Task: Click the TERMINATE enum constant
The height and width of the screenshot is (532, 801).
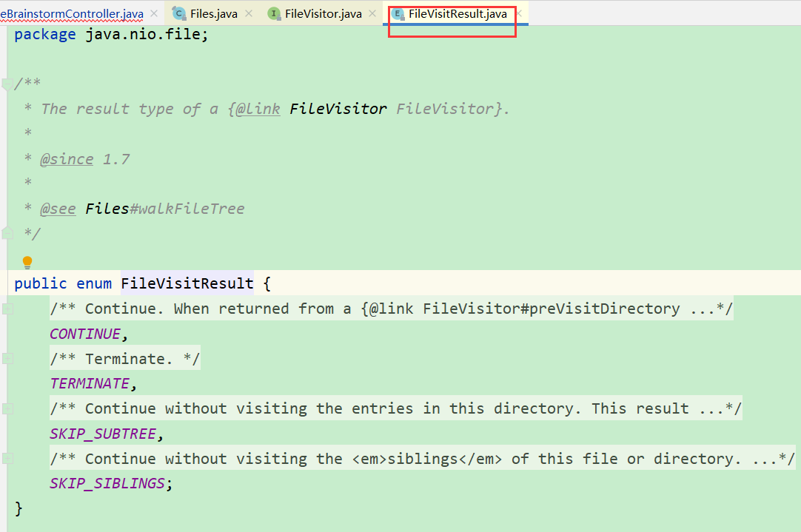Action: click(90, 383)
